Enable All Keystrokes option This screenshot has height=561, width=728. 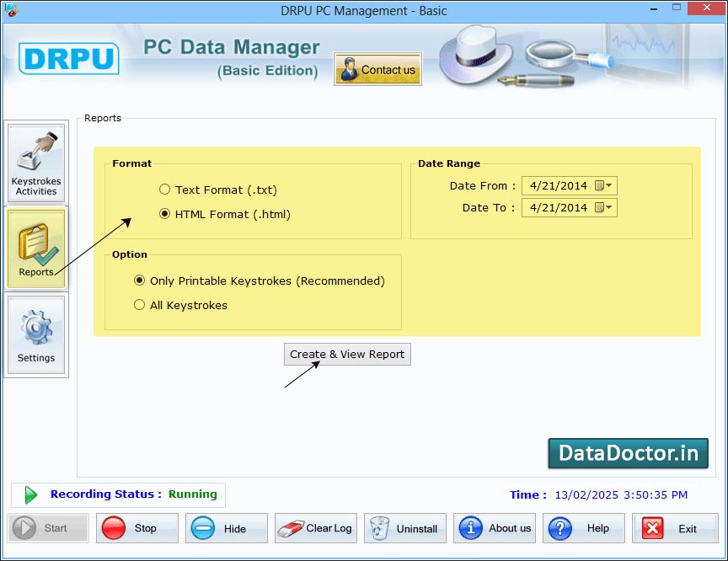pos(139,305)
